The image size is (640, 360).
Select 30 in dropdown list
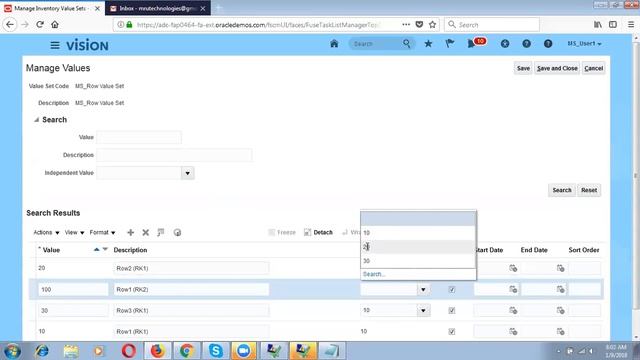coord(418,261)
